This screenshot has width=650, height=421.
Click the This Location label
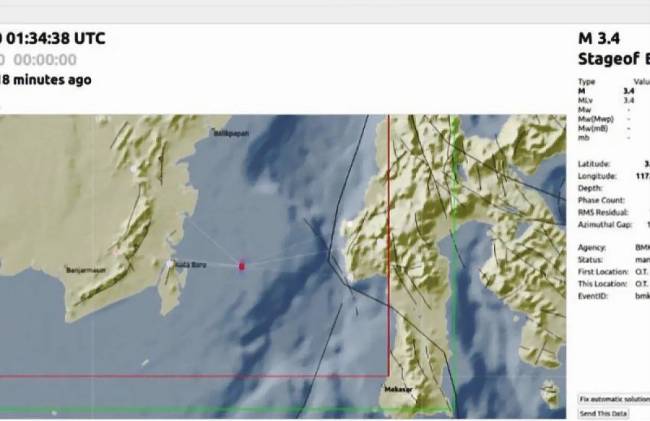pyautogui.click(x=603, y=284)
